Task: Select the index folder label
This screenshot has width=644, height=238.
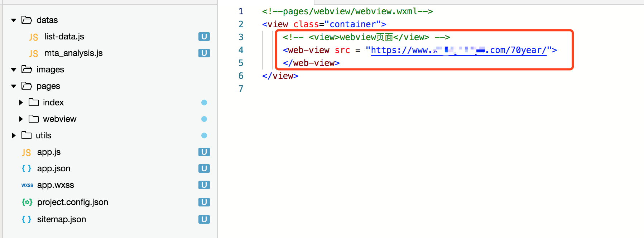Action: (53, 103)
